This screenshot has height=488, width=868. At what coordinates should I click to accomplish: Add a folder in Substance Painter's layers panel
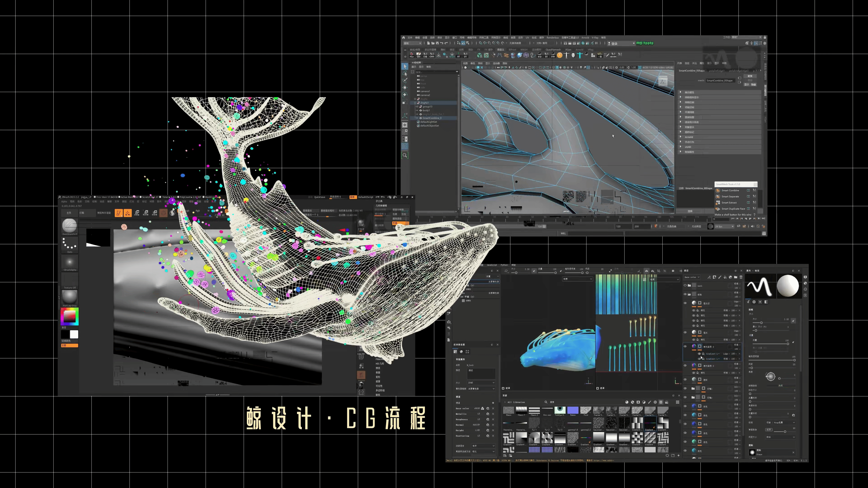click(x=736, y=277)
